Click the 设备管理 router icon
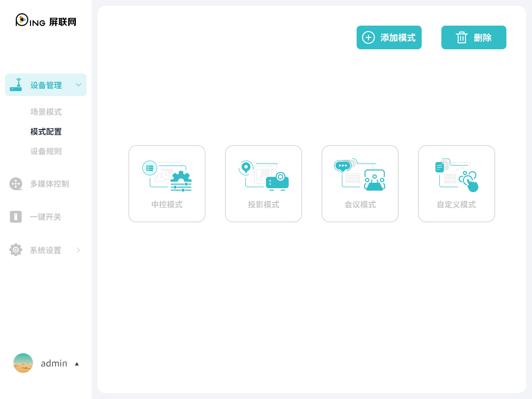The image size is (532, 399). pyautogui.click(x=16, y=85)
